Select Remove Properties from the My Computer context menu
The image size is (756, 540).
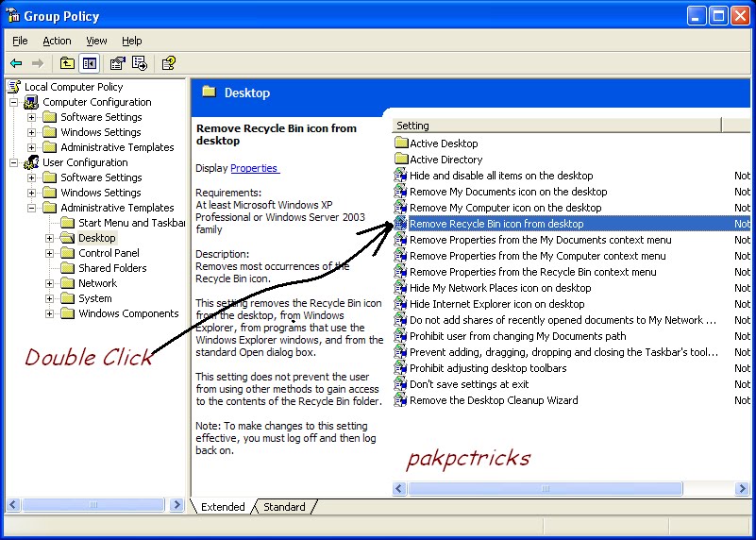(538, 256)
